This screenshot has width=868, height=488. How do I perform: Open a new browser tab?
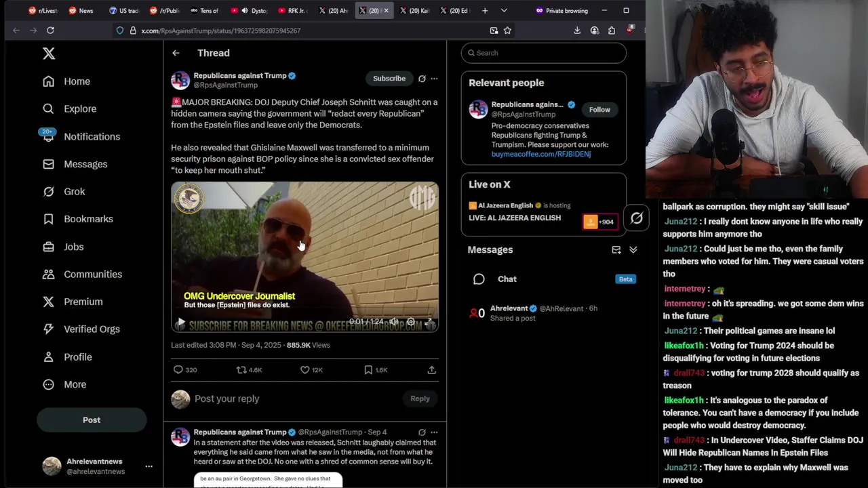[x=485, y=11]
